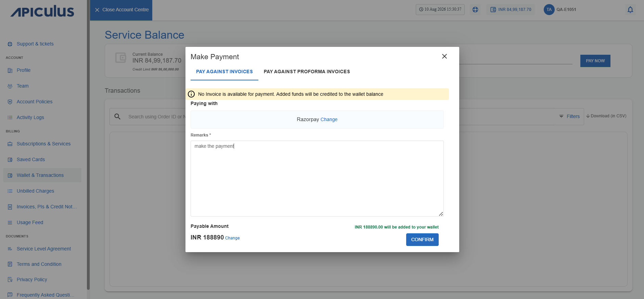Open the Filters option in Transactions
644x299 pixels.
[x=569, y=117]
